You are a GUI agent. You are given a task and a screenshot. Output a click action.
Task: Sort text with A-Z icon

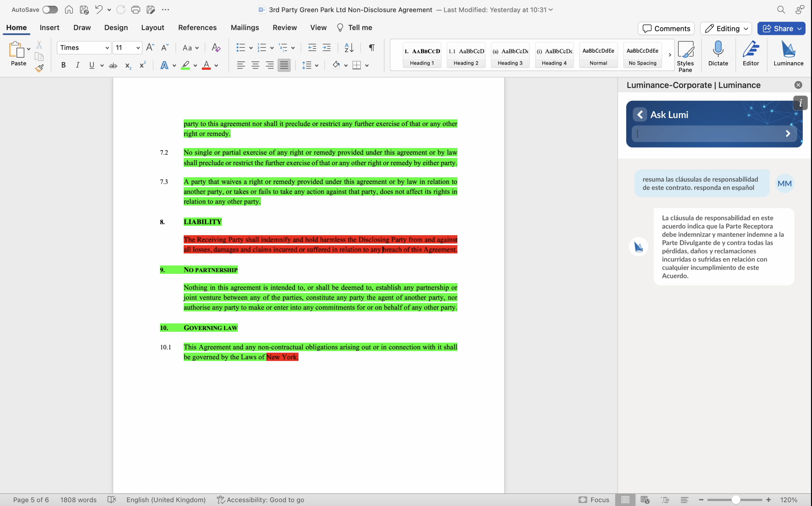coord(349,48)
